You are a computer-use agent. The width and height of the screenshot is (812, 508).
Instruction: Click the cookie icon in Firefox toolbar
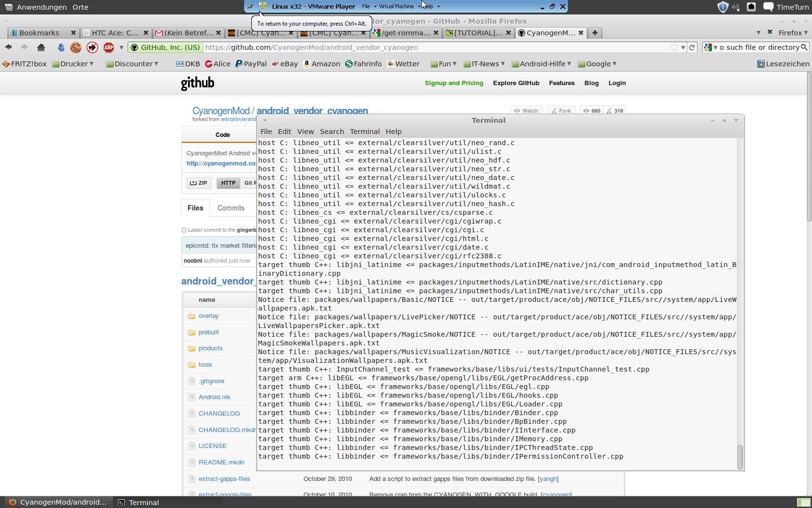point(75,47)
